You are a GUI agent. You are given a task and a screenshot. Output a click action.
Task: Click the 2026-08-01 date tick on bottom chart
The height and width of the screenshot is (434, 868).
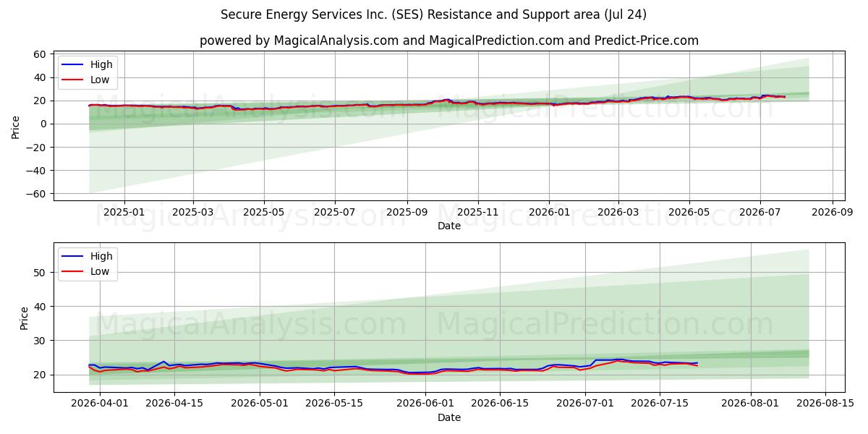749,404
